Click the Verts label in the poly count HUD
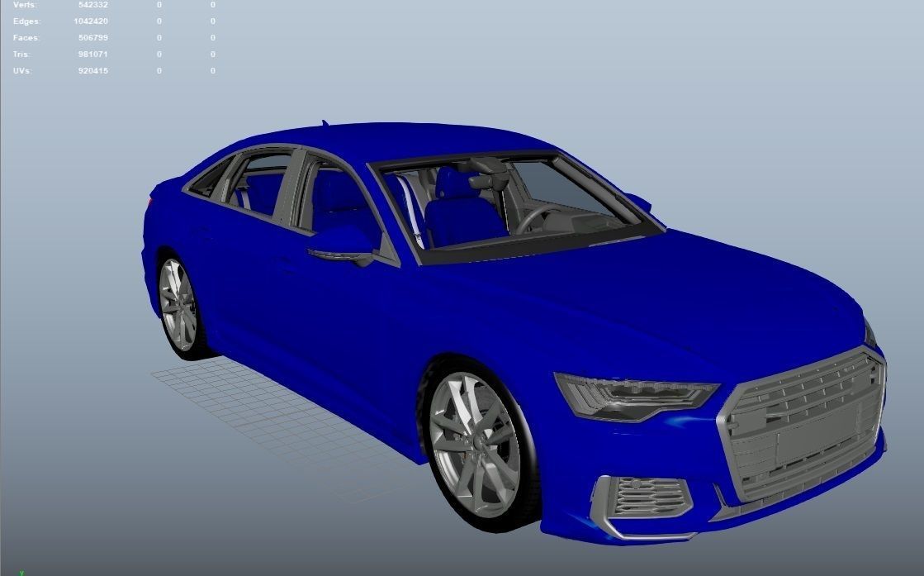 tap(24, 5)
